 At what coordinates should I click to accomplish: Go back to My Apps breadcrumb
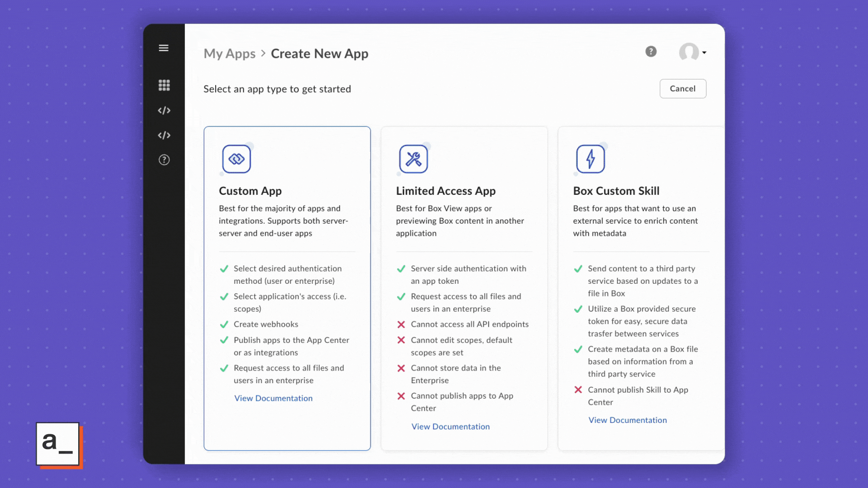(230, 54)
